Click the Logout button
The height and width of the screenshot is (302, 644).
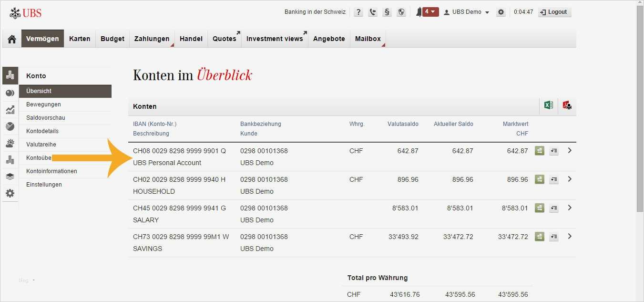point(554,12)
